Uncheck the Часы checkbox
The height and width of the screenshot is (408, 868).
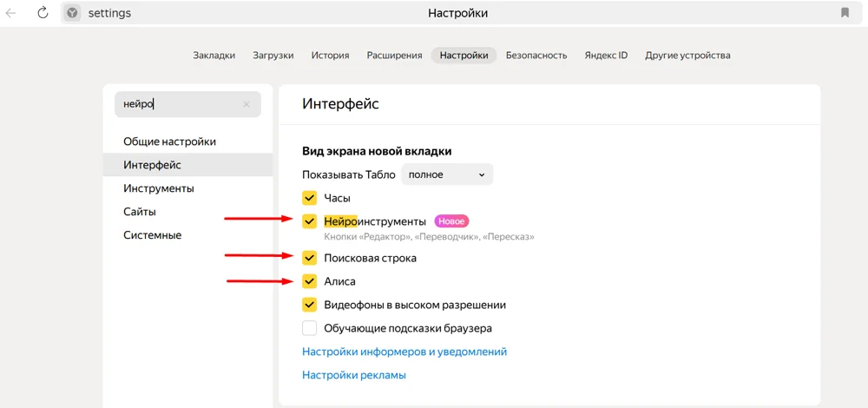[310, 198]
